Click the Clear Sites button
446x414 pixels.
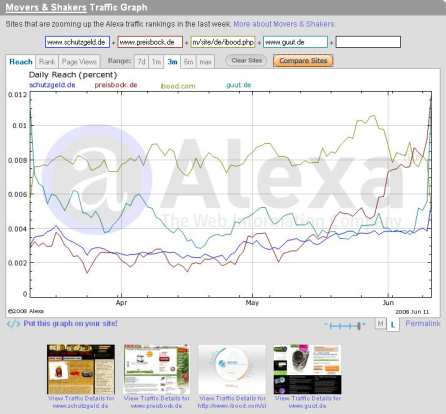coord(246,60)
